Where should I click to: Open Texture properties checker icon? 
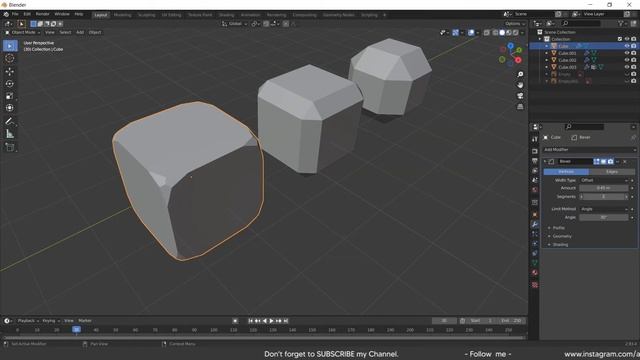pyautogui.click(x=535, y=285)
